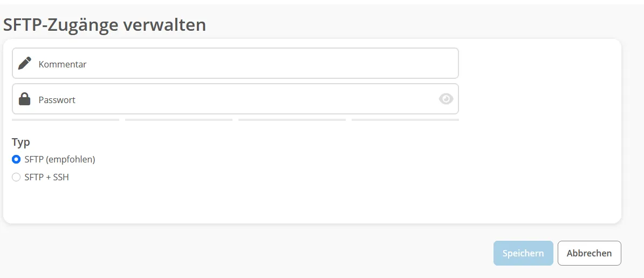Click the 'Kommentar' placeholder text
The image size is (644, 278).
[63, 64]
